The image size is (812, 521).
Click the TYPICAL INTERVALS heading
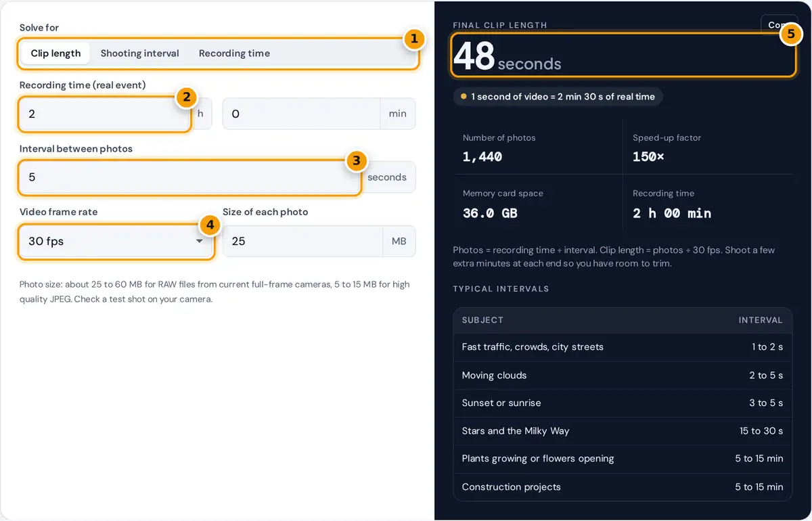pos(501,289)
